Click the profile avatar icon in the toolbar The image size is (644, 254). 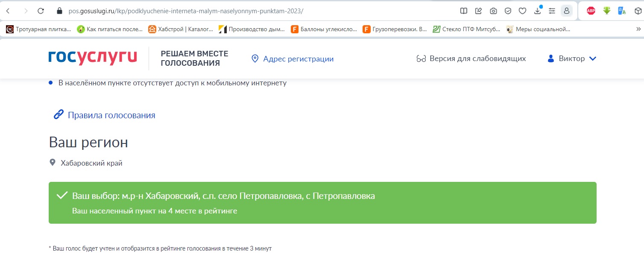pos(567,11)
